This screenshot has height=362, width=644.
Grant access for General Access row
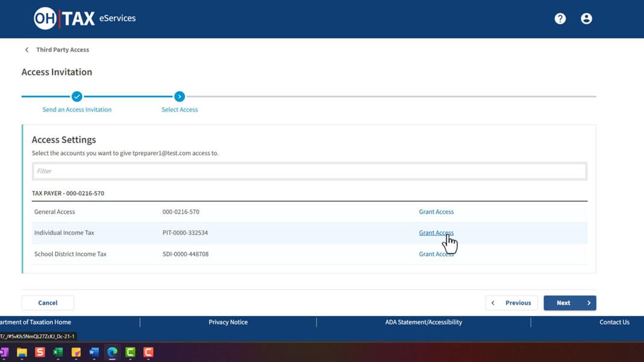pyautogui.click(x=436, y=212)
